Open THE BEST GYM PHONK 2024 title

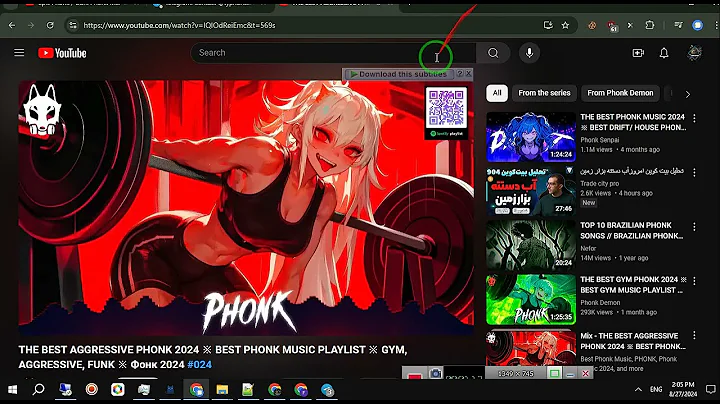pyautogui.click(x=633, y=285)
